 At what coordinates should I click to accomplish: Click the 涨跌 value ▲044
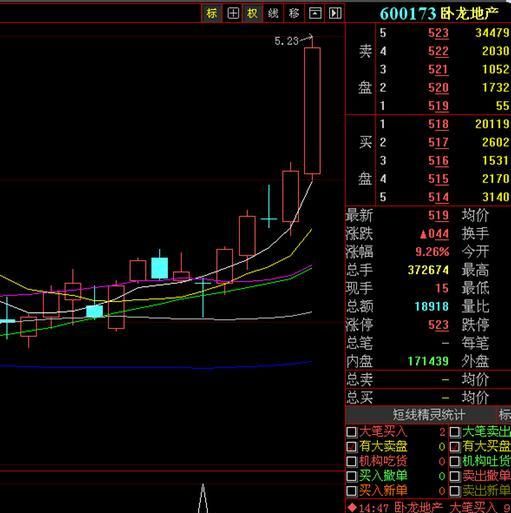coord(435,234)
